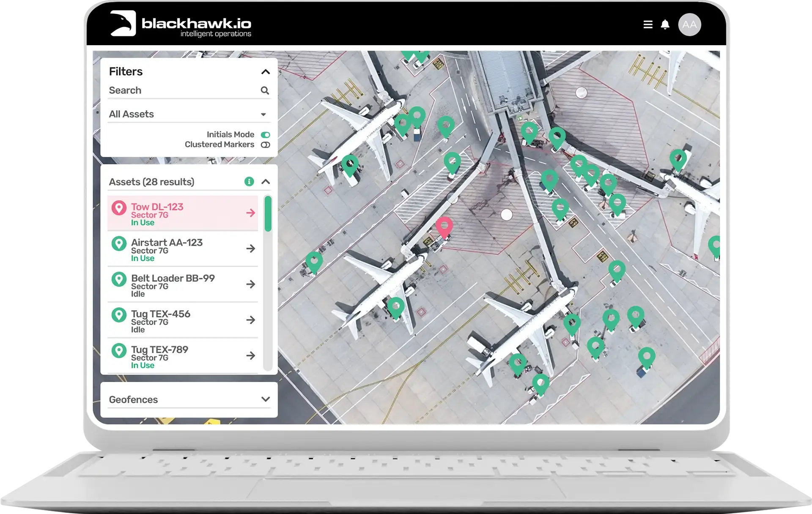The width and height of the screenshot is (812, 514).
Task: Click the blackhawk.io brand text
Action: coord(196,24)
